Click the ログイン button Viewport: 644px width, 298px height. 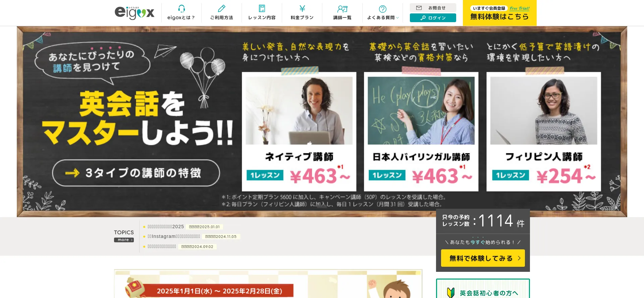[x=433, y=18]
